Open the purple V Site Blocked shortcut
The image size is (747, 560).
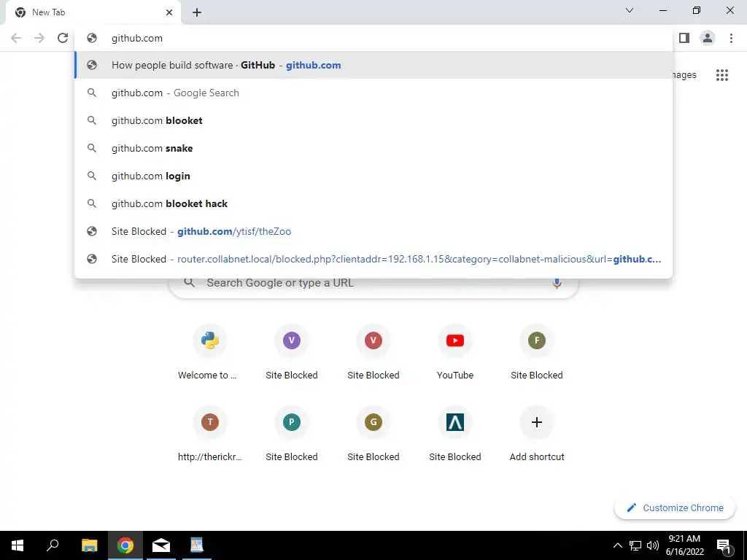[292, 352]
